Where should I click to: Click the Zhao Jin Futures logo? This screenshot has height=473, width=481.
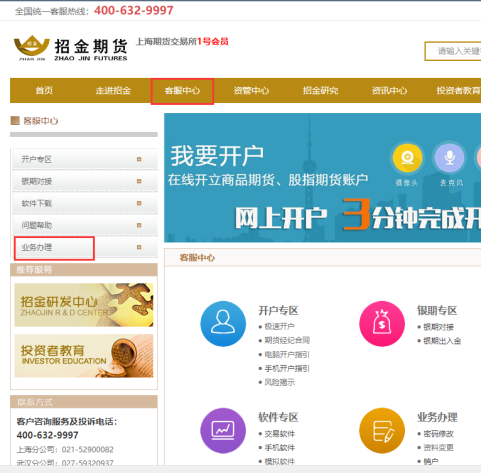point(71,49)
